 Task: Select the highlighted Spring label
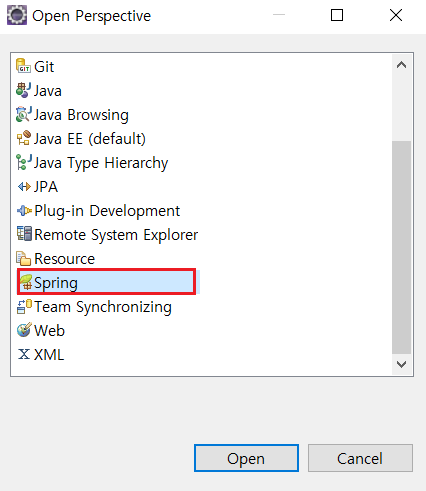pyautogui.click(x=56, y=283)
